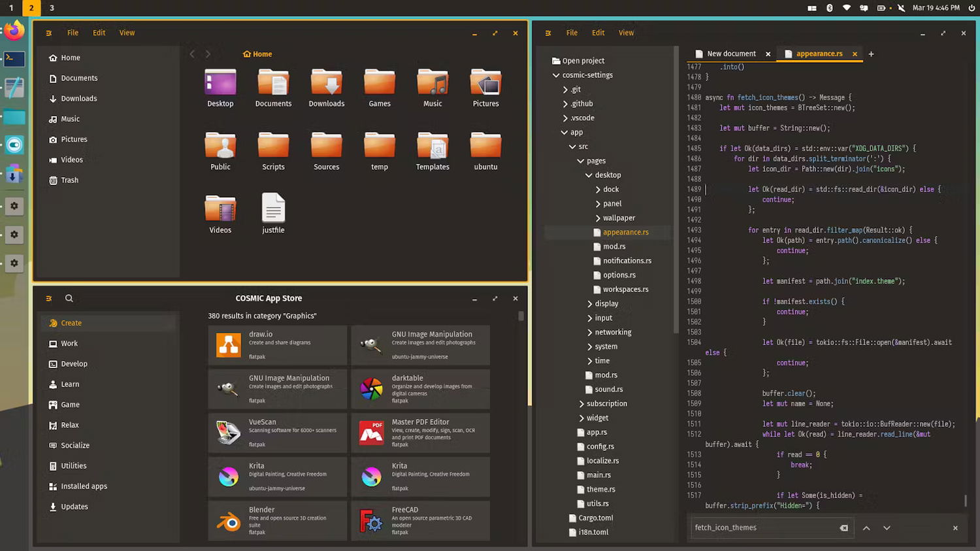Select the Scripts folder
Image resolution: width=980 pixels, height=551 pixels.
[273, 151]
